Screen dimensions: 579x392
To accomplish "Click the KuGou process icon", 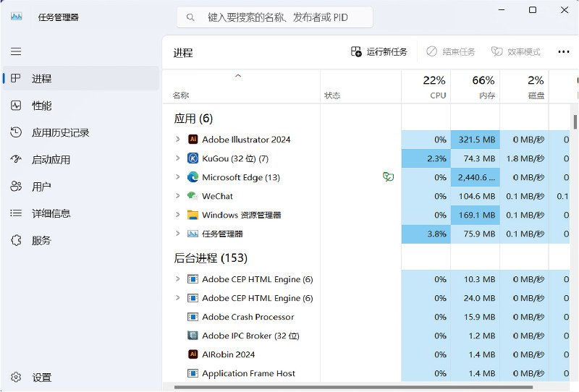I will point(193,158).
